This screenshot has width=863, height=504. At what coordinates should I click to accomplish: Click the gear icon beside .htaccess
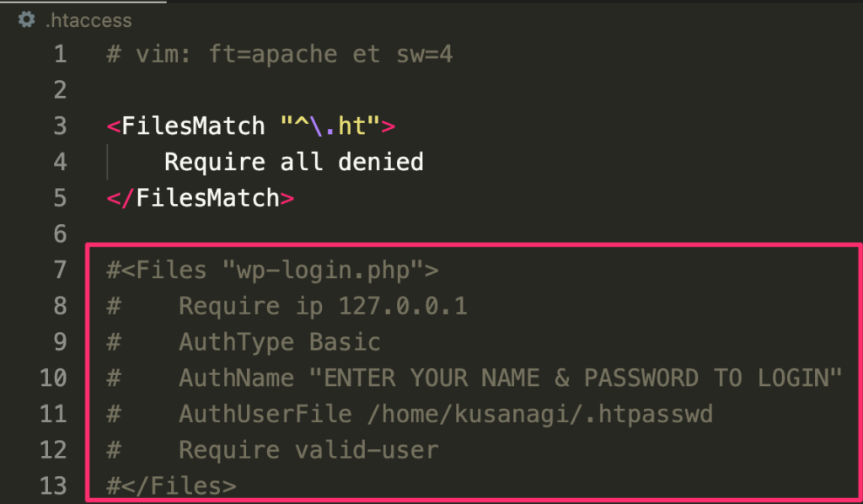[26, 20]
